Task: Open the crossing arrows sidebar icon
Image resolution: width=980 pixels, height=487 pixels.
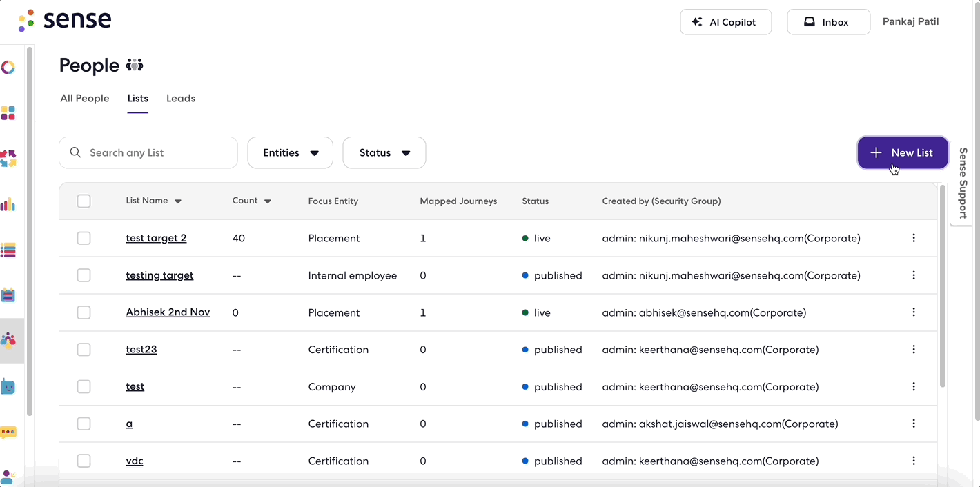Action: pos(8,159)
